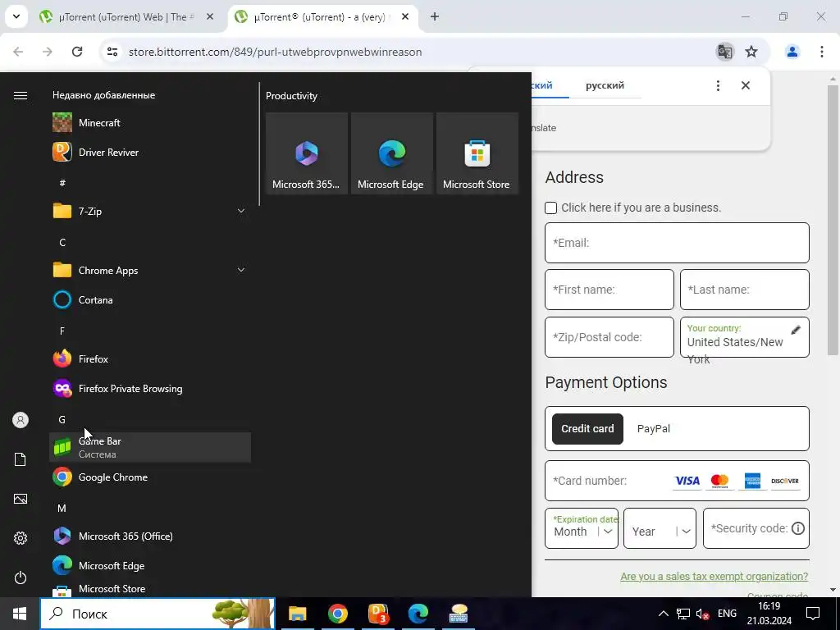The width and height of the screenshot is (840, 630).
Task: Click the taskbar Поиск search box
Action: (157, 614)
